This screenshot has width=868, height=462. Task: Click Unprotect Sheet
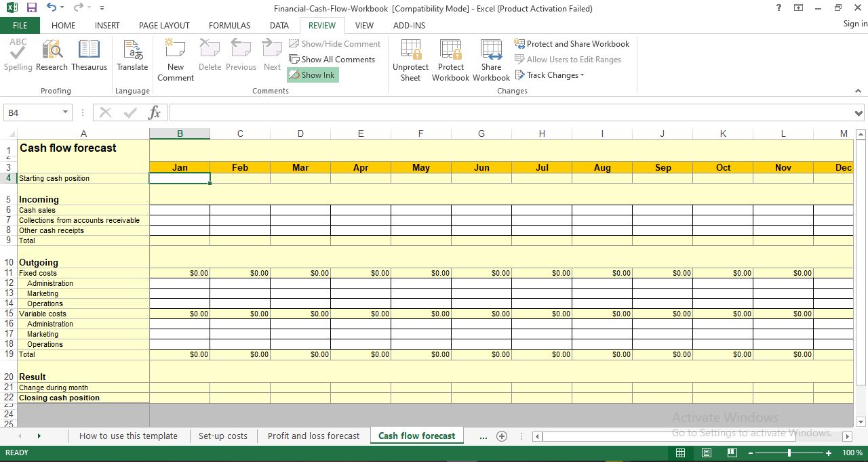[410, 60]
